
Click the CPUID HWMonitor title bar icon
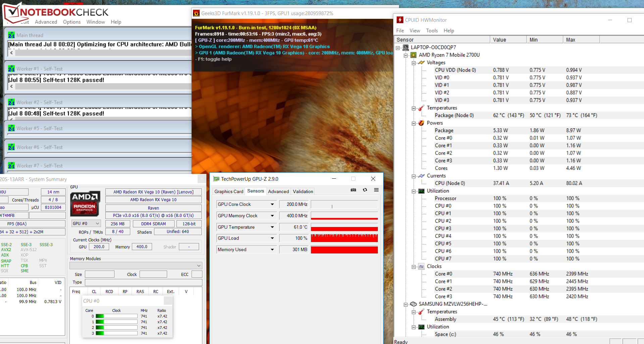click(x=400, y=20)
